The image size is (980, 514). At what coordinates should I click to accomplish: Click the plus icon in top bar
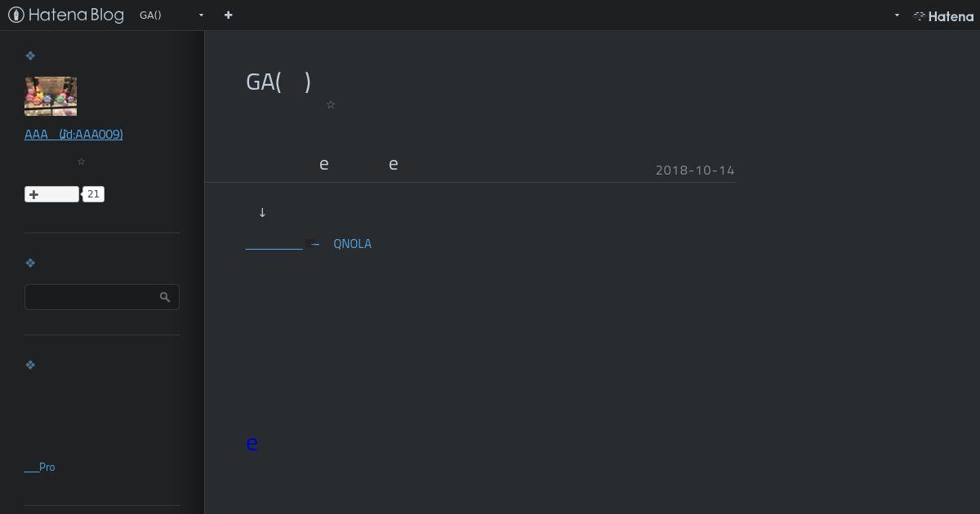229,15
